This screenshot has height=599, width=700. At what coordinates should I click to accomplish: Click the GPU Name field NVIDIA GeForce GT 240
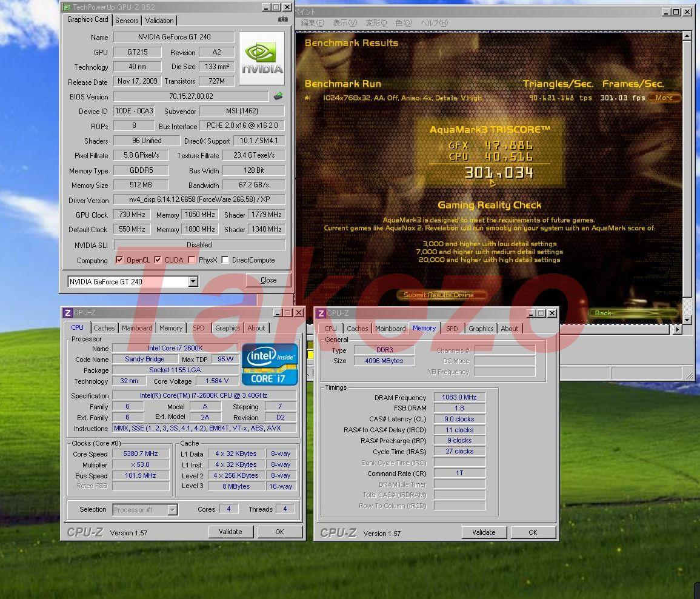[x=174, y=36]
